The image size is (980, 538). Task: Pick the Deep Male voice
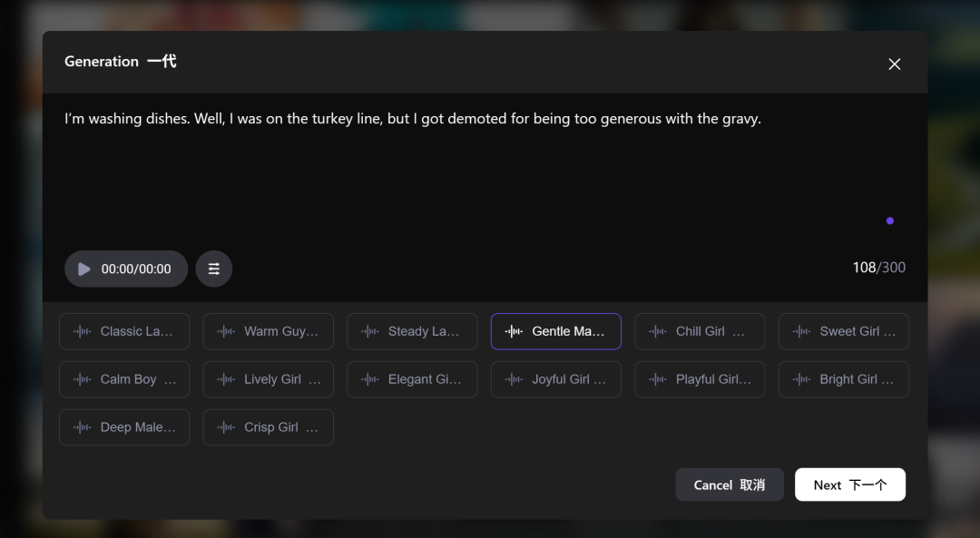[124, 427]
